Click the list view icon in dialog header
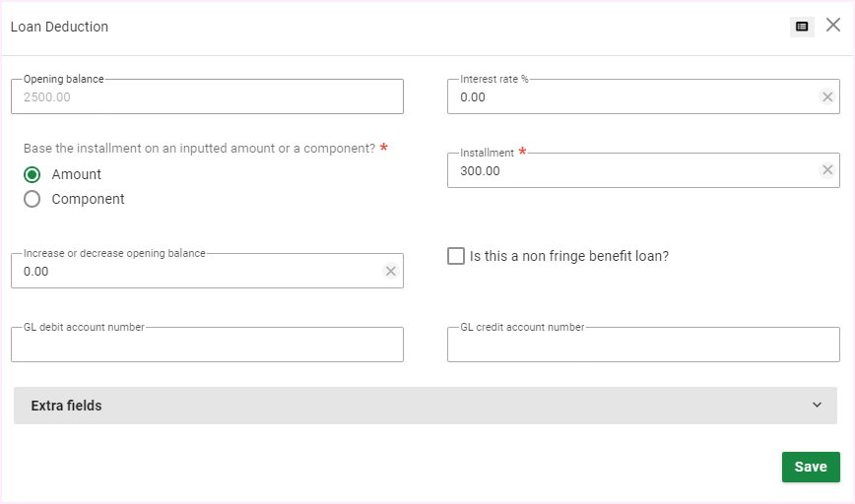This screenshot has height=504, width=855. pos(802,27)
